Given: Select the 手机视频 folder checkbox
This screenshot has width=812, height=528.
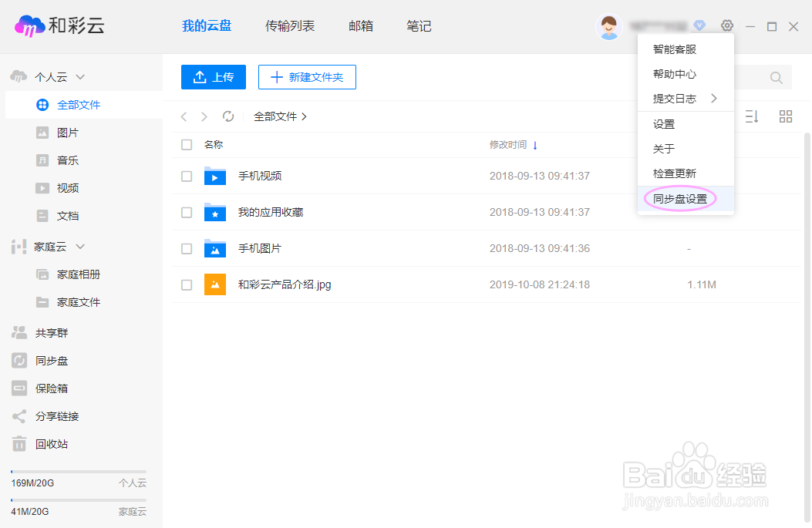Looking at the screenshot, I should tap(186, 176).
